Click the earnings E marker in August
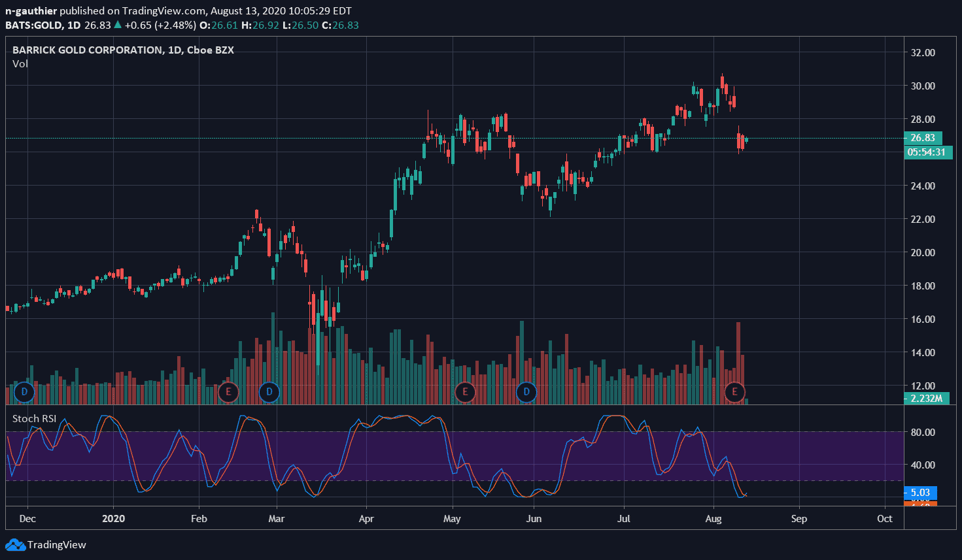 [734, 392]
